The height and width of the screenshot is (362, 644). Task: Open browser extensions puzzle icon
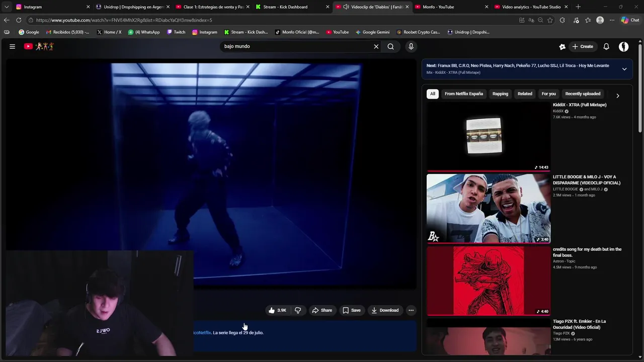click(x=562, y=20)
